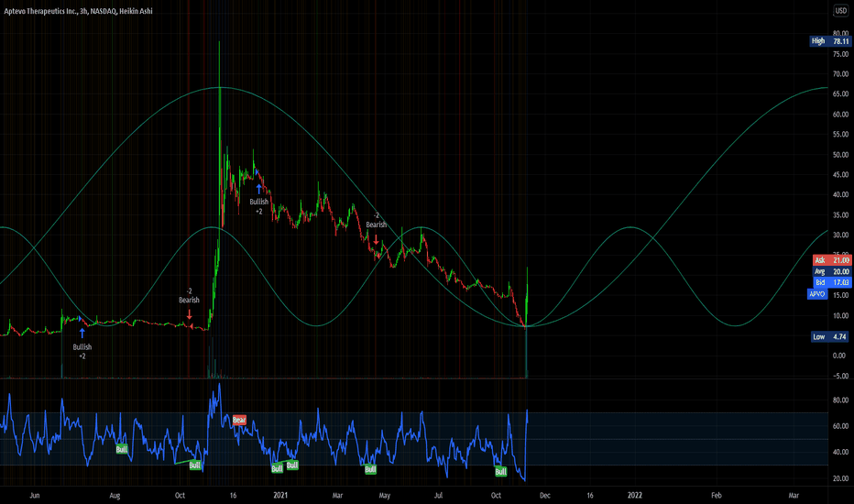Open the USD currency selector

(841, 10)
